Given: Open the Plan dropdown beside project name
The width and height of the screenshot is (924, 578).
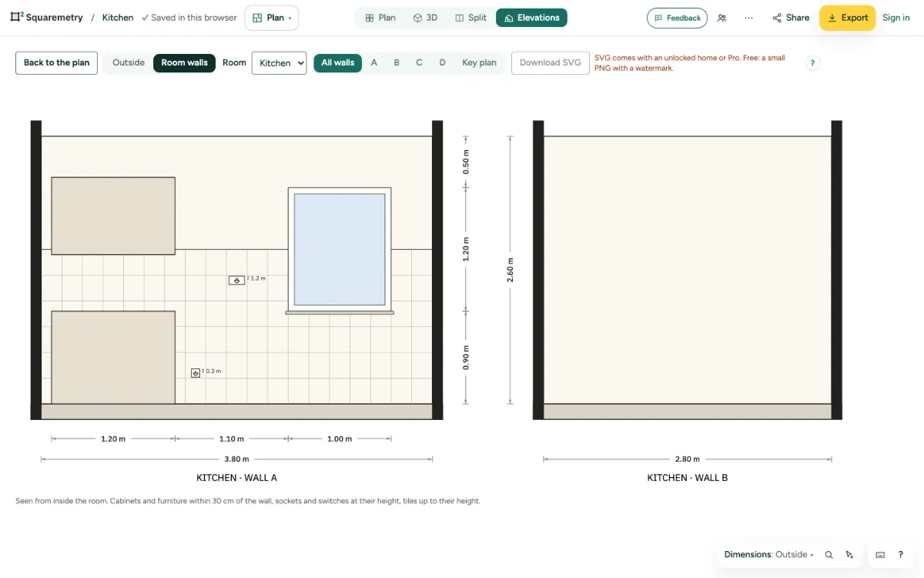Looking at the screenshot, I should [x=272, y=18].
